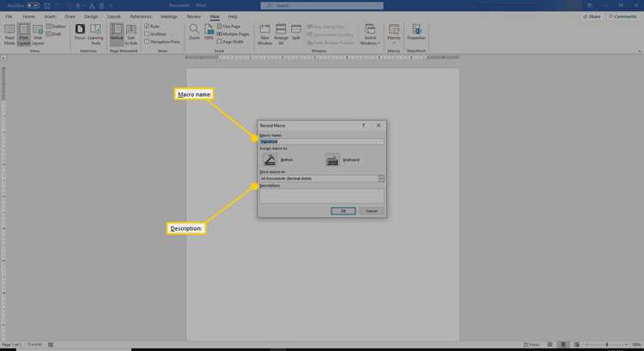Viewport: 644px width, 351px height.
Task: Toggle the Ruler checkbox
Action: (x=147, y=26)
